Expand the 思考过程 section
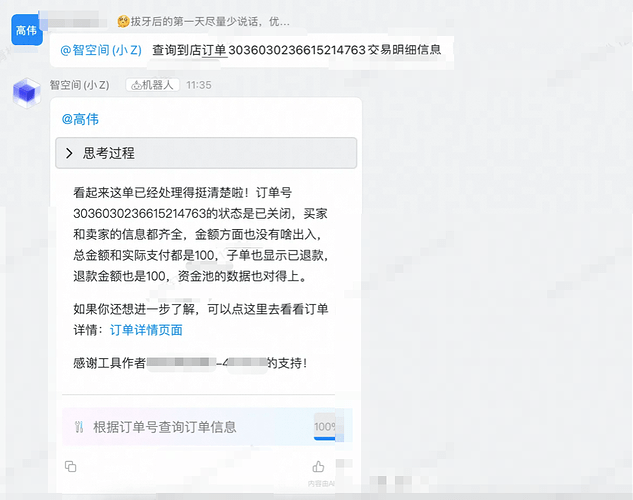Screen dimensions: 633x500 [206, 153]
